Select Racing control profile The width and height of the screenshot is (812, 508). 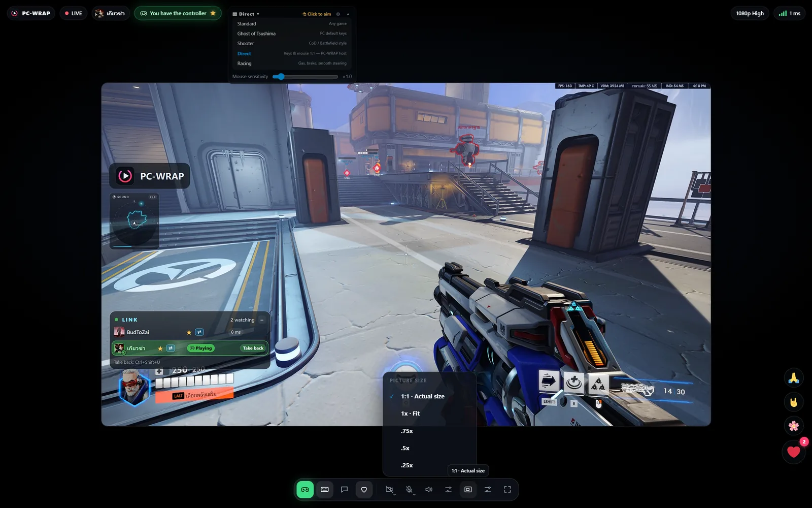(x=292, y=63)
